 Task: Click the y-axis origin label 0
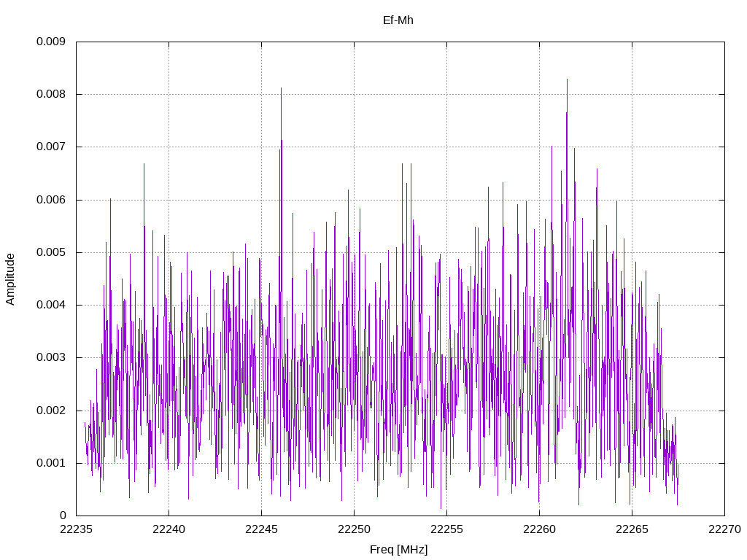63,516
